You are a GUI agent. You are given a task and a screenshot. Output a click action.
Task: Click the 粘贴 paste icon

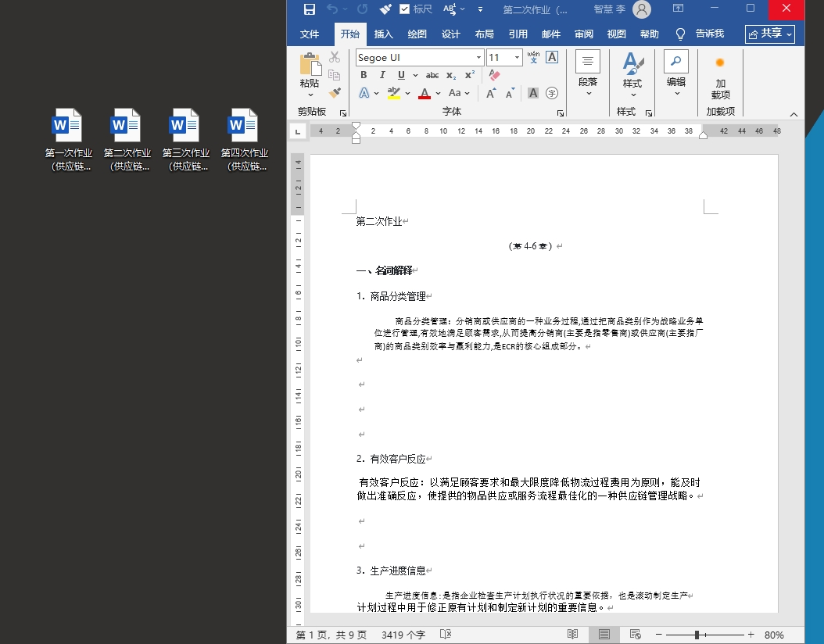(310, 64)
